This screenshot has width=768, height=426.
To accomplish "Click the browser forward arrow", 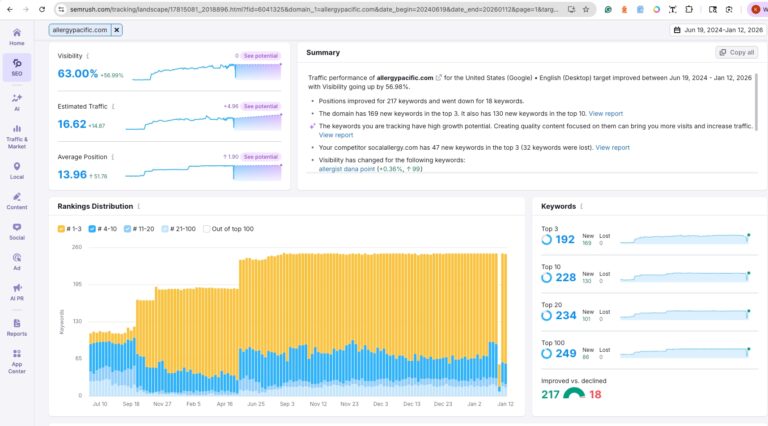I will pos(26,9).
